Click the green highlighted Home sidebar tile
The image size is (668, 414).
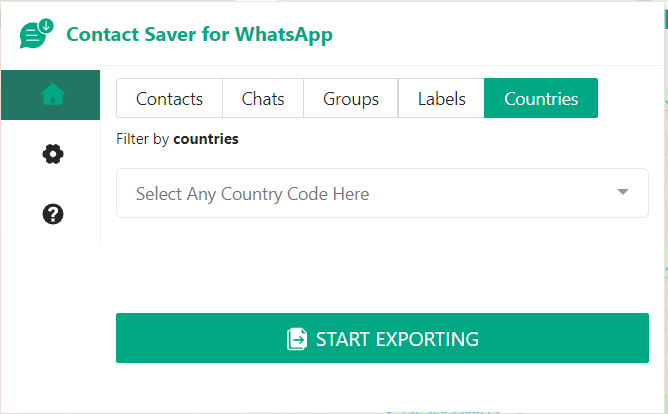(x=50, y=95)
